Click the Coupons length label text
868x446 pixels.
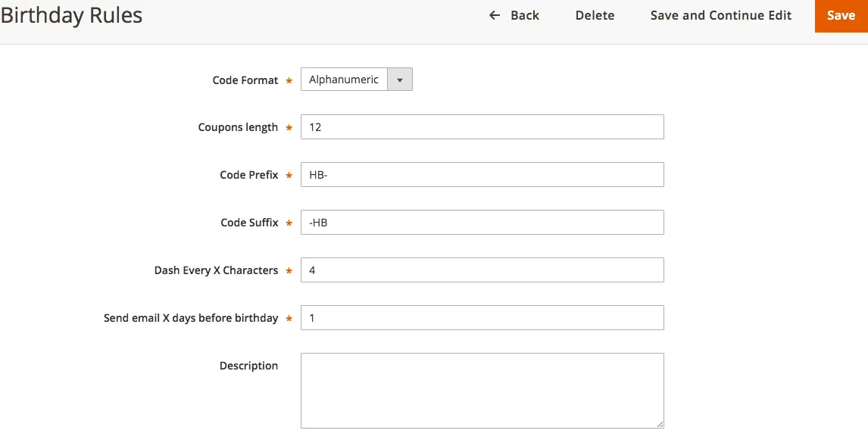[238, 127]
